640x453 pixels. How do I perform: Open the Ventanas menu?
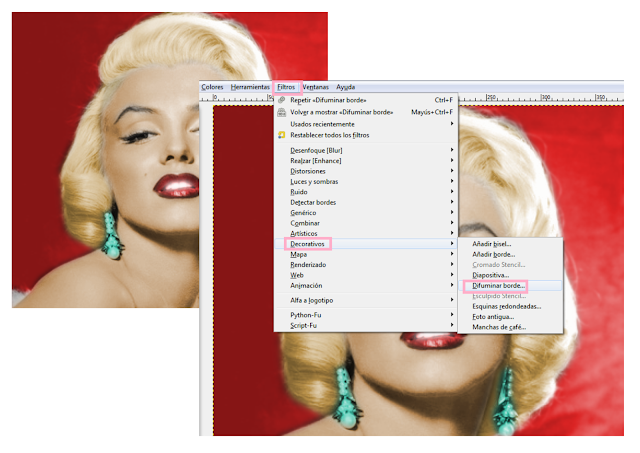(x=316, y=87)
